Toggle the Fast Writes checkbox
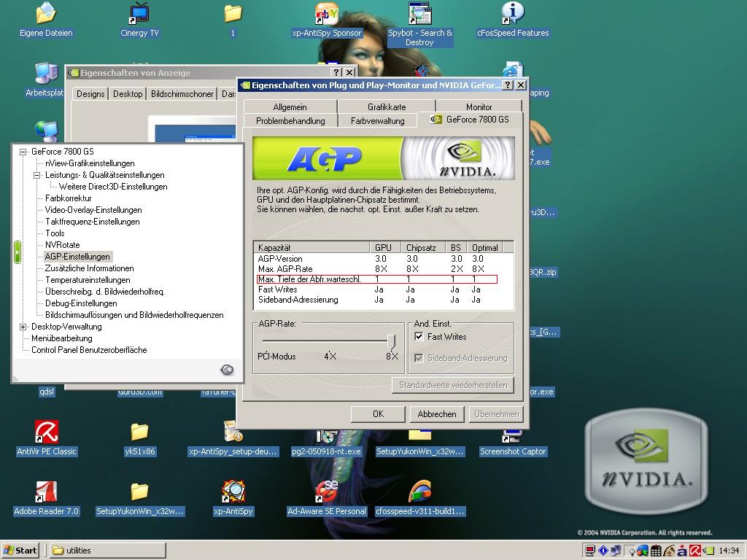The width and height of the screenshot is (747, 560). point(419,337)
